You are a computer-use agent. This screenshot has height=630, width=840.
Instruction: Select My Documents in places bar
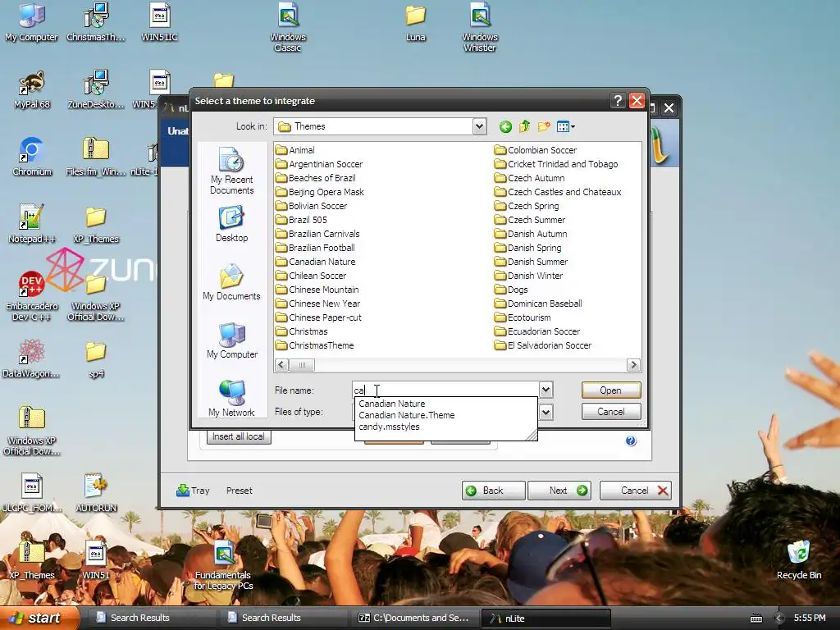point(231,282)
